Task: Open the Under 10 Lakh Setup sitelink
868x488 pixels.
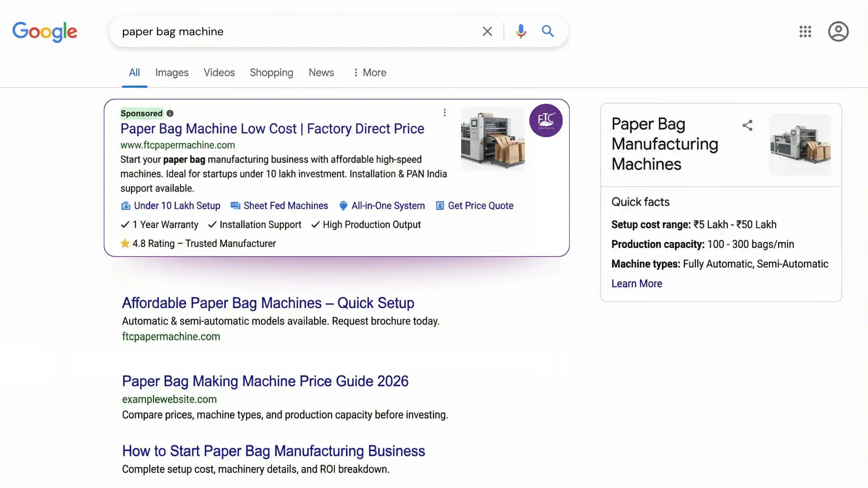Action: click(177, 206)
